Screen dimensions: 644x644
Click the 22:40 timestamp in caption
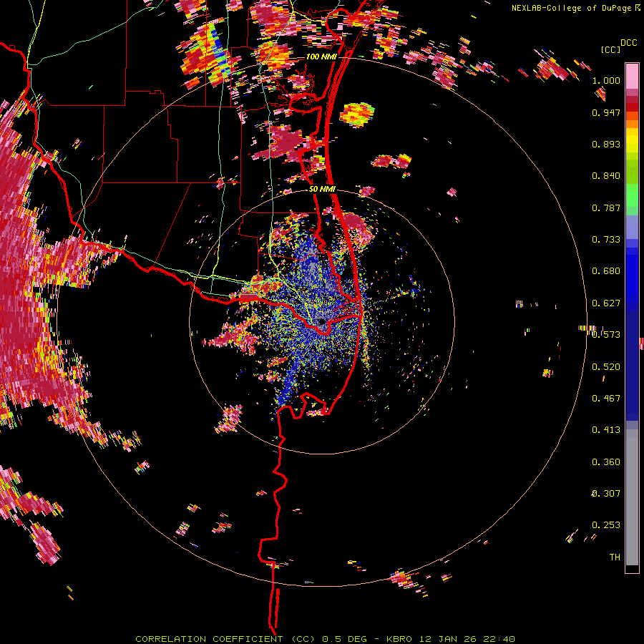(499, 639)
